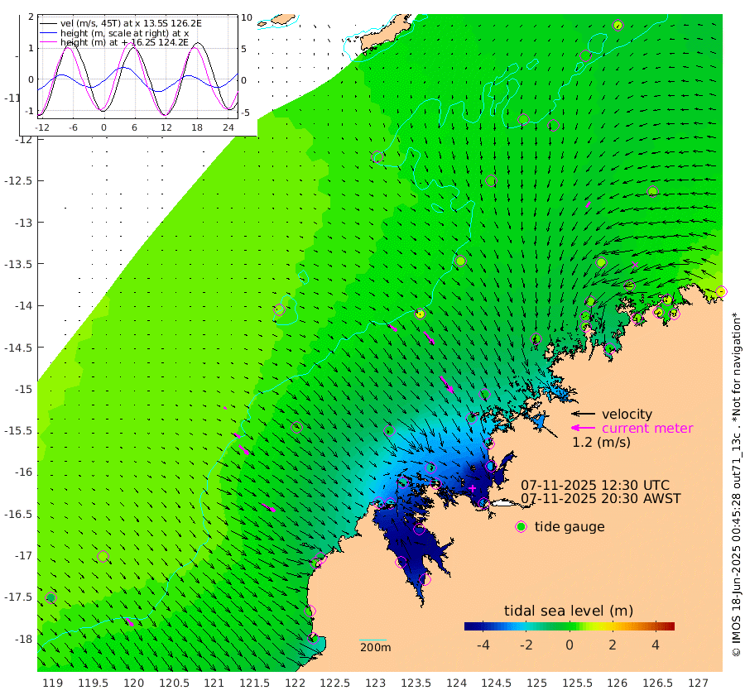Click the '123.5' longitude axis label
Viewport: 745px width, 700px height.
coord(416,683)
